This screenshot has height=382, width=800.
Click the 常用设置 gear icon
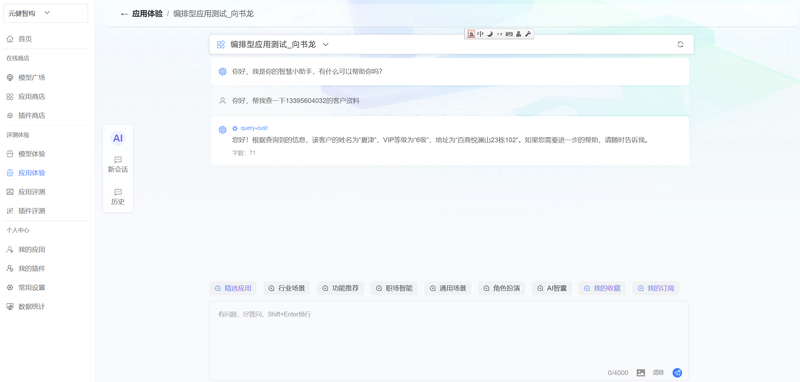tap(10, 287)
